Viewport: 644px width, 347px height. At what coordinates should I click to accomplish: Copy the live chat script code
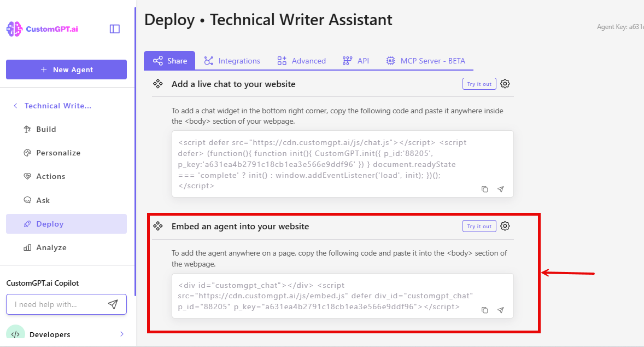485,189
